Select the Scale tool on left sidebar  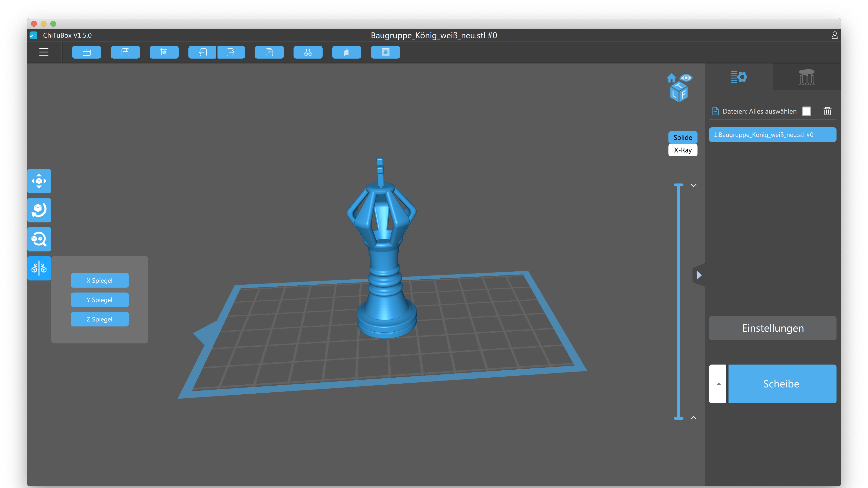[x=39, y=239]
